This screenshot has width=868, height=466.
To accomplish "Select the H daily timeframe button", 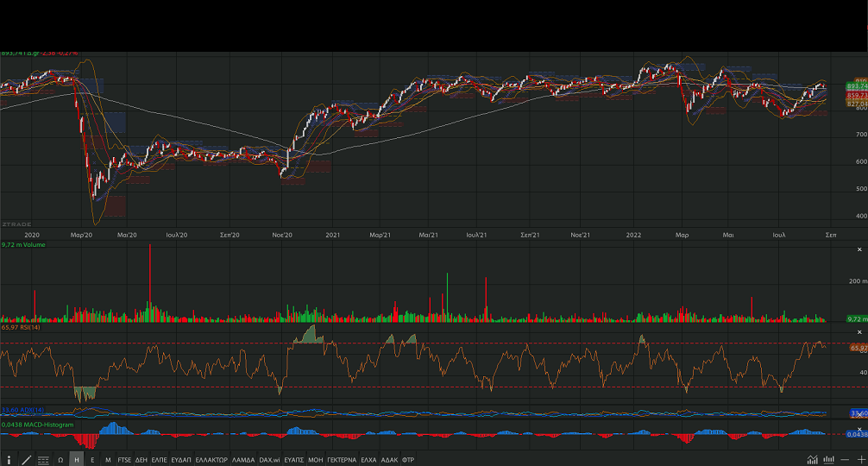I will (77, 460).
